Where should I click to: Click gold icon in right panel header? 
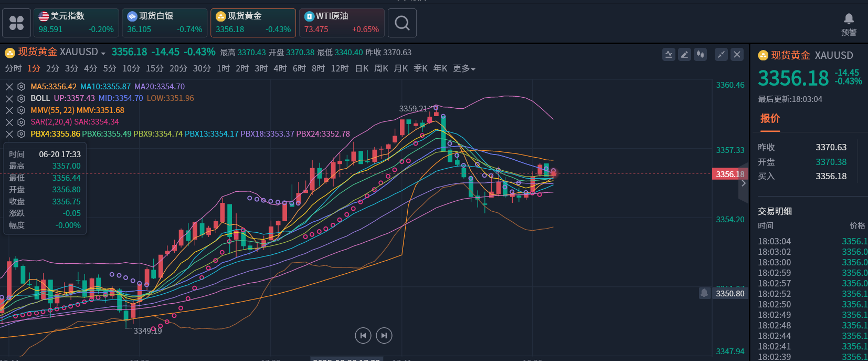763,55
